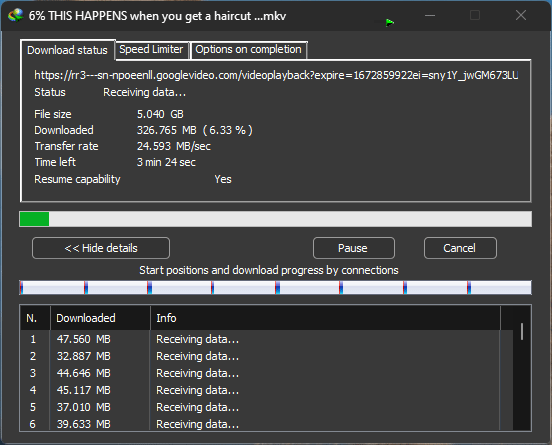The image size is (552, 445).
Task: Click the Start positions and download progress label
Action: coord(269,270)
